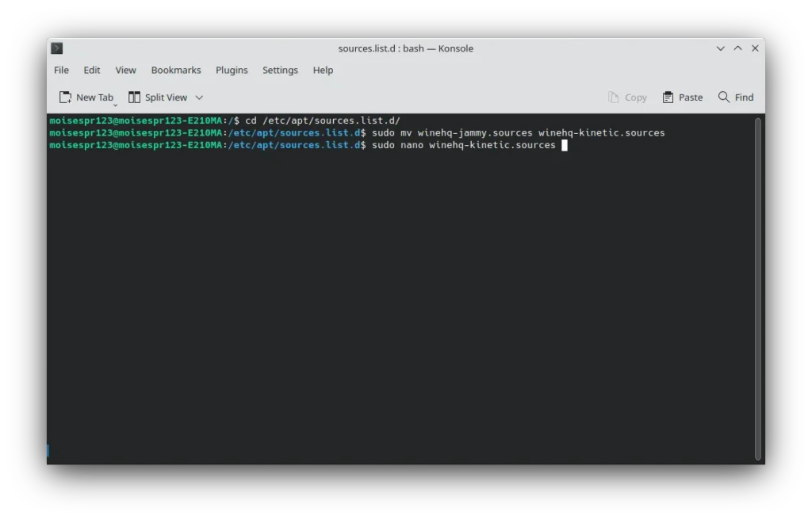
Task: Open the Edit menu
Action: (92, 71)
